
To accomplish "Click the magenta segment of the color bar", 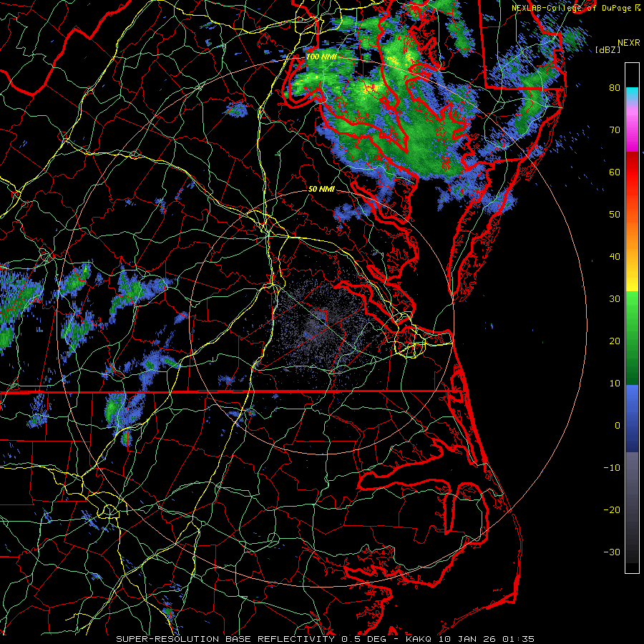I will point(632,135).
